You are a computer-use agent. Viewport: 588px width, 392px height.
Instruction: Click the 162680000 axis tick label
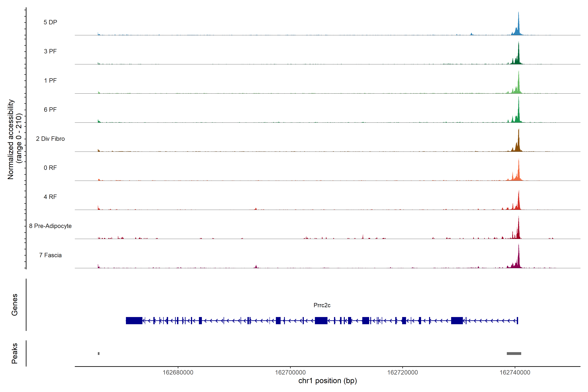[x=178, y=373]
